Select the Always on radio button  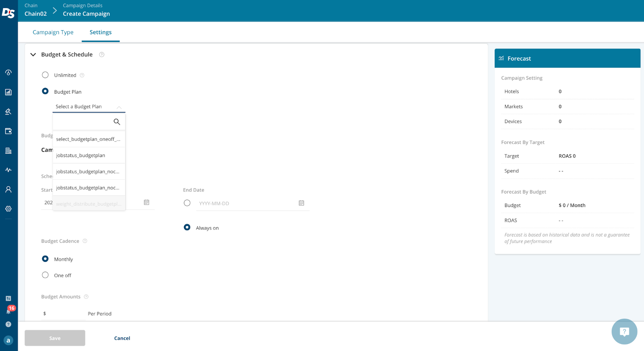pos(187,227)
